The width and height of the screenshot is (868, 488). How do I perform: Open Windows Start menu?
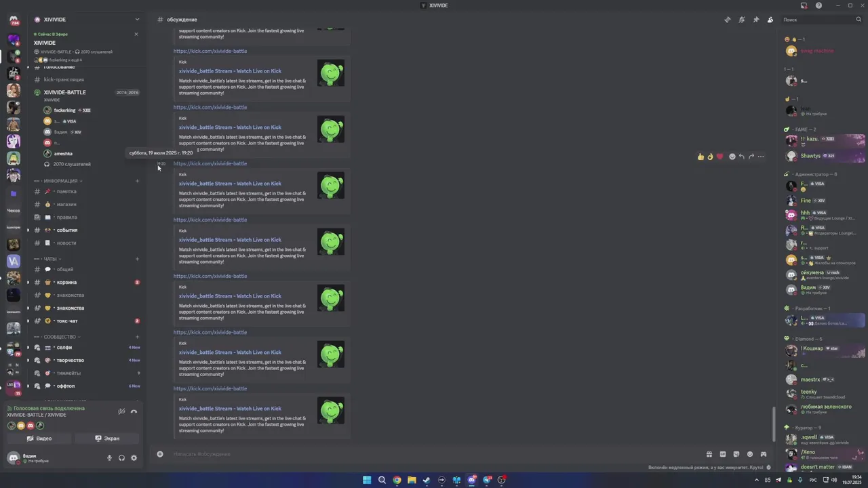[x=367, y=480]
